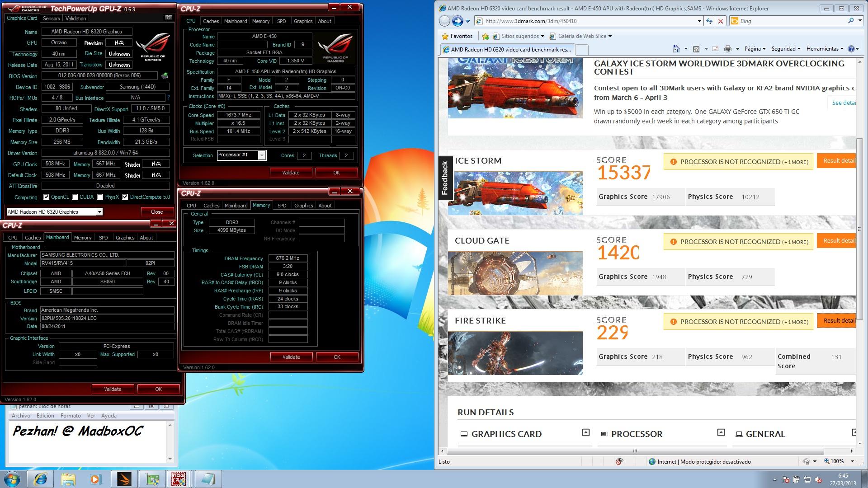
Task: Toggle the DirectCompute 5.0 checkbox
Action: coord(125,197)
